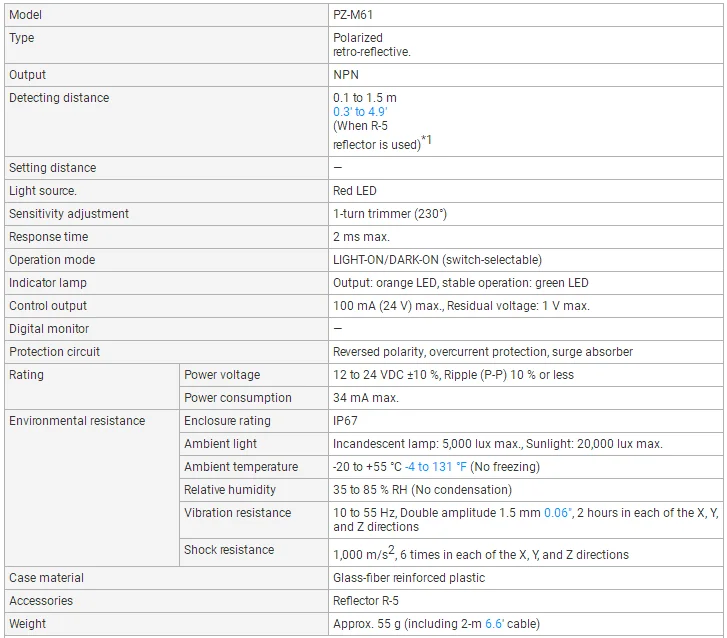Click the 'Response time' label
727x638 pixels.
click(49, 237)
